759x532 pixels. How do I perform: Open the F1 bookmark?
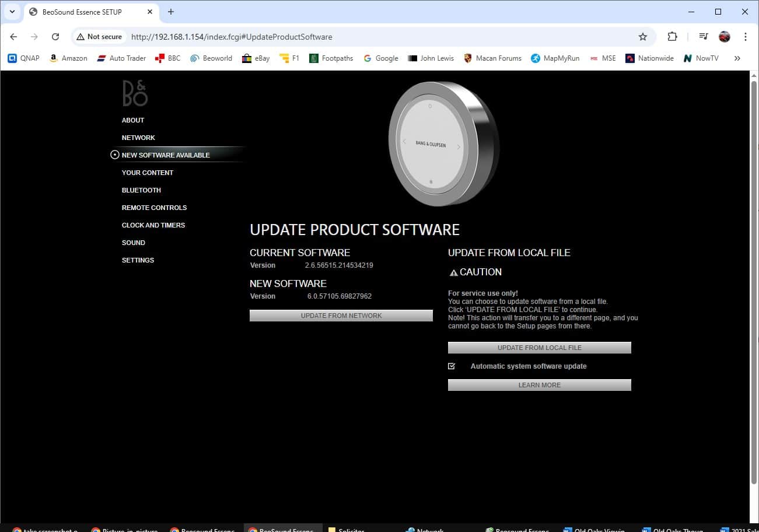coord(289,58)
